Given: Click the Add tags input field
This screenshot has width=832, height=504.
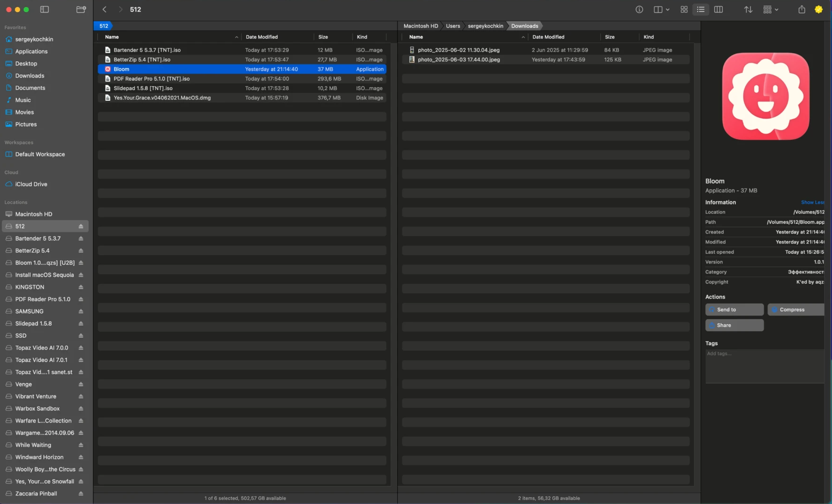Looking at the screenshot, I should click(x=765, y=366).
